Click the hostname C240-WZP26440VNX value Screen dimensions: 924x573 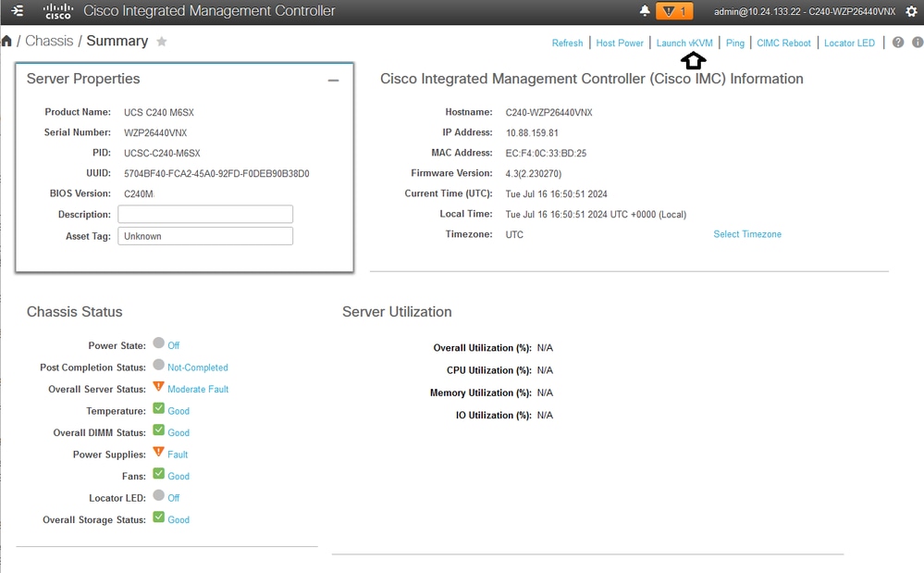click(x=548, y=112)
